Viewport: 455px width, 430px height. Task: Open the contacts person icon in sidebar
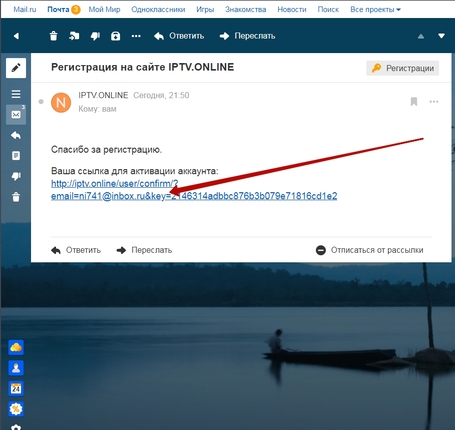tap(16, 368)
